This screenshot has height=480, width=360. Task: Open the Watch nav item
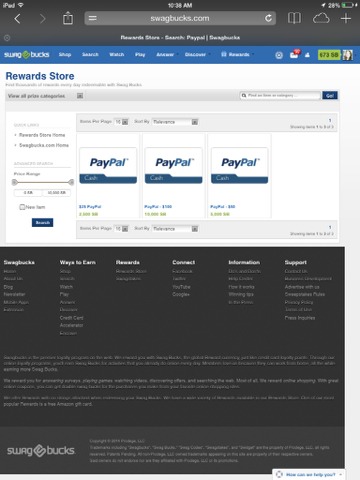[x=117, y=55]
